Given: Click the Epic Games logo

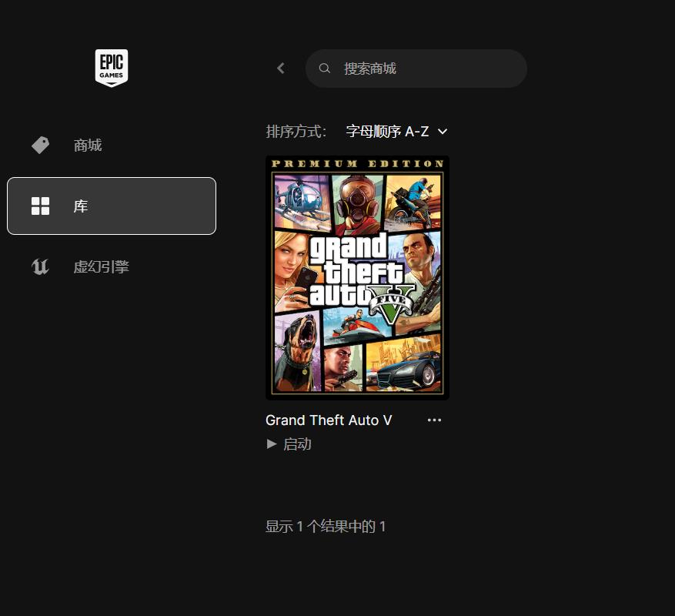Looking at the screenshot, I should coord(112,68).
